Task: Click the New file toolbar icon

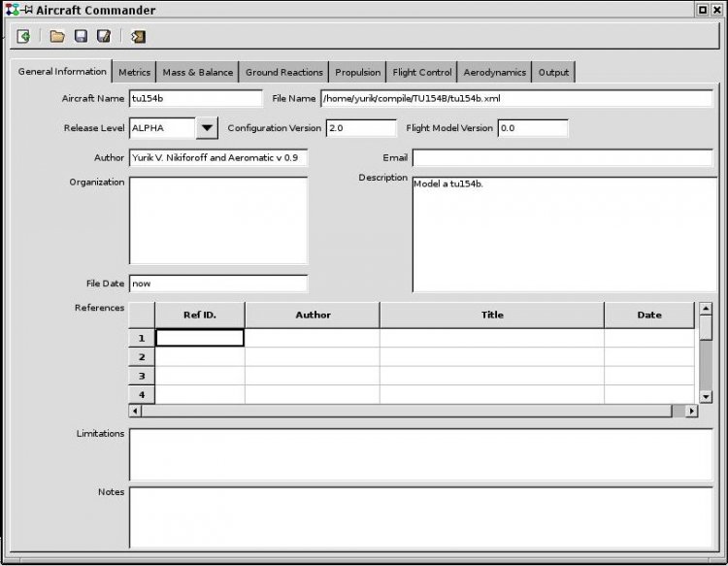Action: pyautogui.click(x=23, y=37)
